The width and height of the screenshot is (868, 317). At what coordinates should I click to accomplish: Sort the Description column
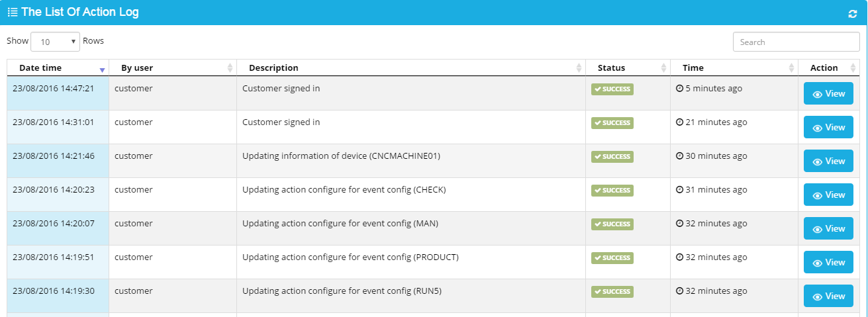[580, 68]
